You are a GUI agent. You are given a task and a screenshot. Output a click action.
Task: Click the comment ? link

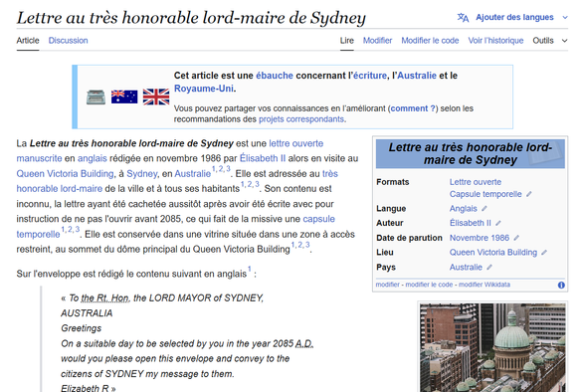point(413,108)
